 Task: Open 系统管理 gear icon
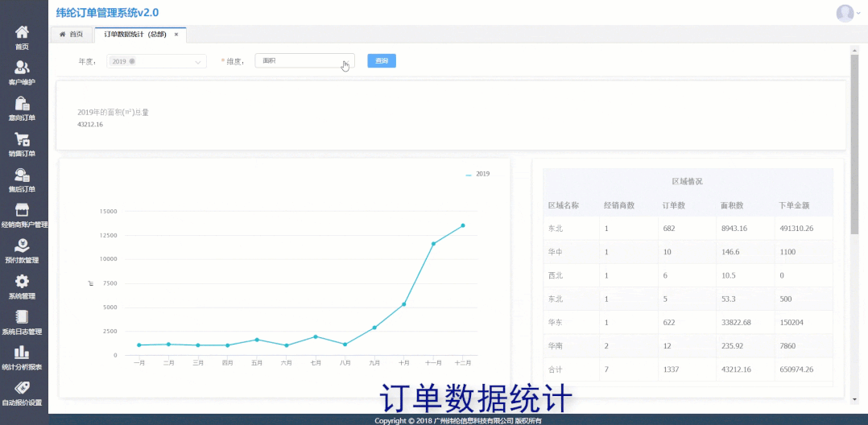click(23, 281)
